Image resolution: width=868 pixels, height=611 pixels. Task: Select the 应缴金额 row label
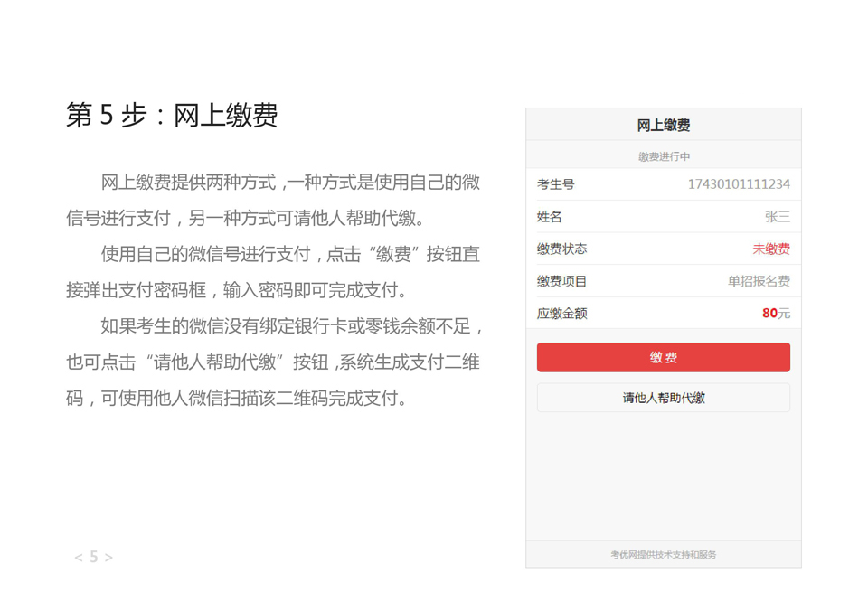561,314
